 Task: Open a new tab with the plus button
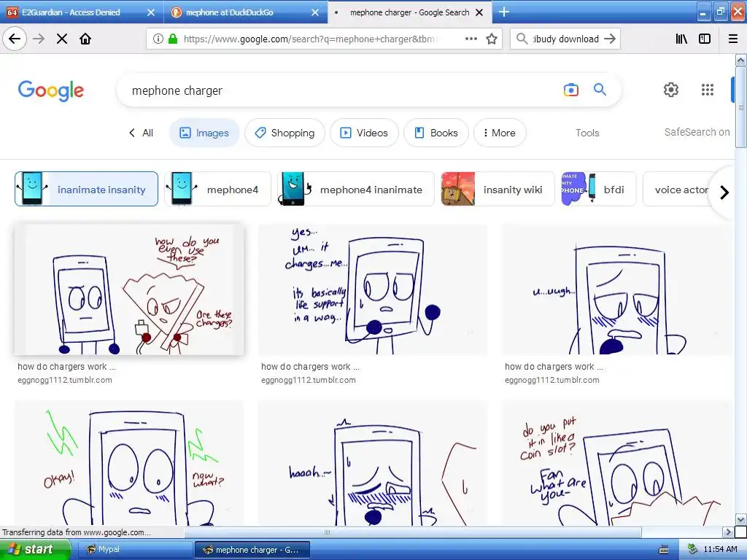[504, 12]
